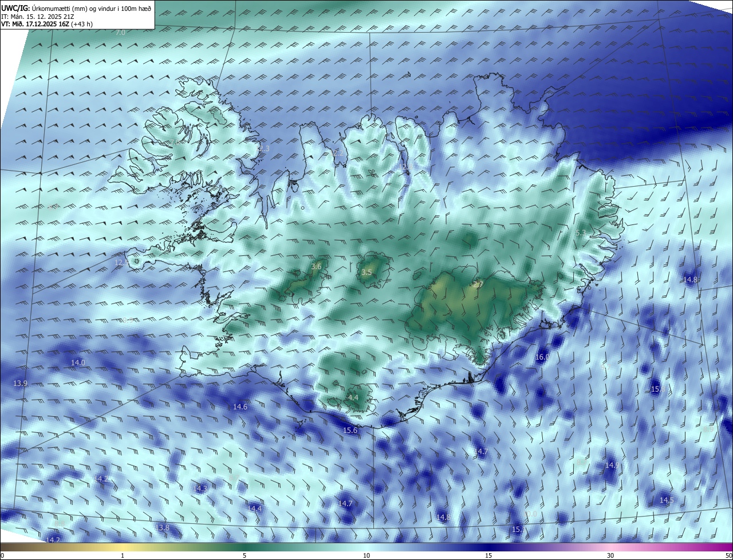Screen dimensions: 733x560
Task: Click the "15" tick on the color scale
Action: (488, 555)
